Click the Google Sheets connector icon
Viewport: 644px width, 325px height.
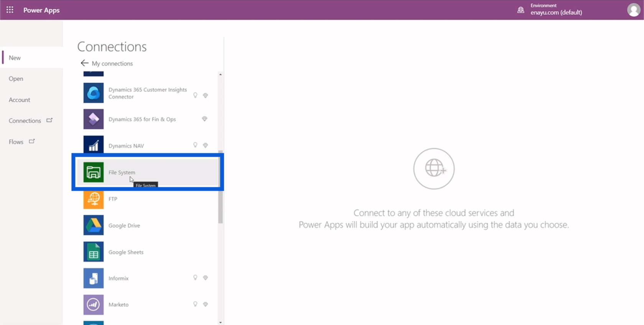click(94, 252)
